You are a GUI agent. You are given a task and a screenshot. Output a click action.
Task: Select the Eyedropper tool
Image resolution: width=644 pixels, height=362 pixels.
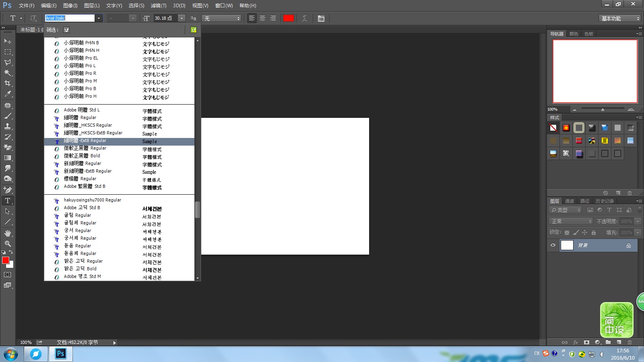click(x=8, y=94)
